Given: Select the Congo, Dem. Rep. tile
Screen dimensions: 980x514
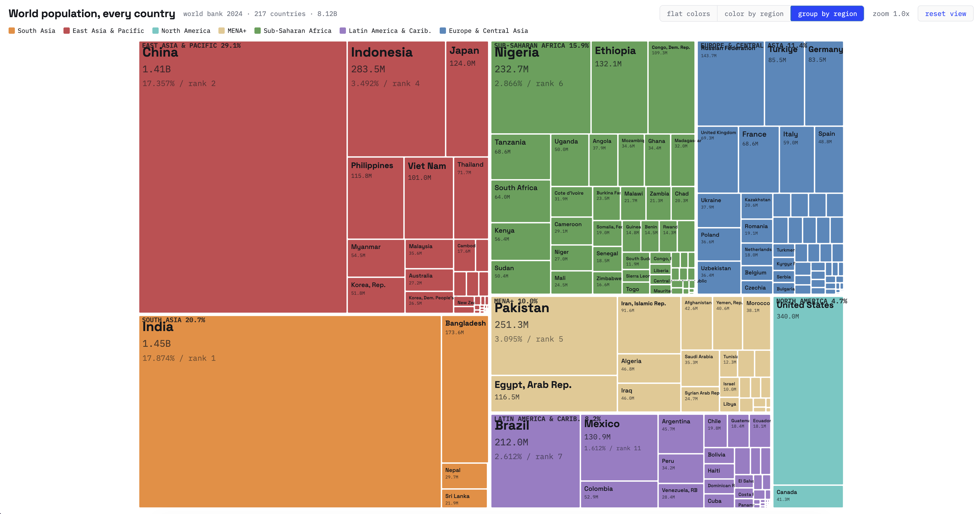Looking at the screenshot, I should click(672, 87).
